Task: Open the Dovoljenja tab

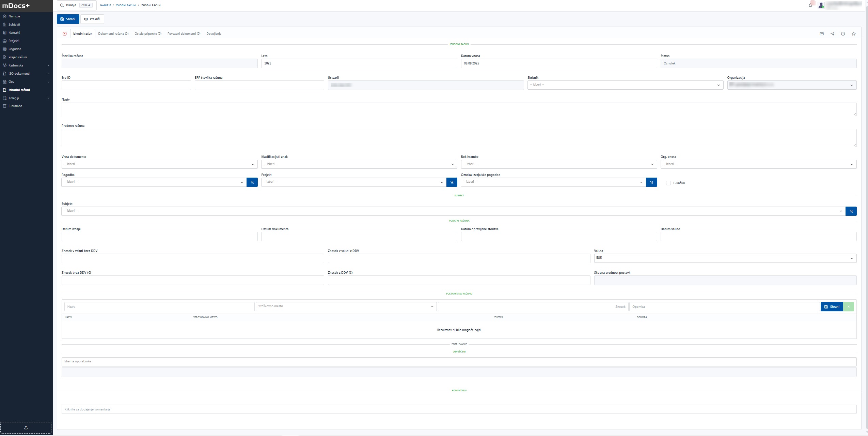Action: (x=214, y=34)
